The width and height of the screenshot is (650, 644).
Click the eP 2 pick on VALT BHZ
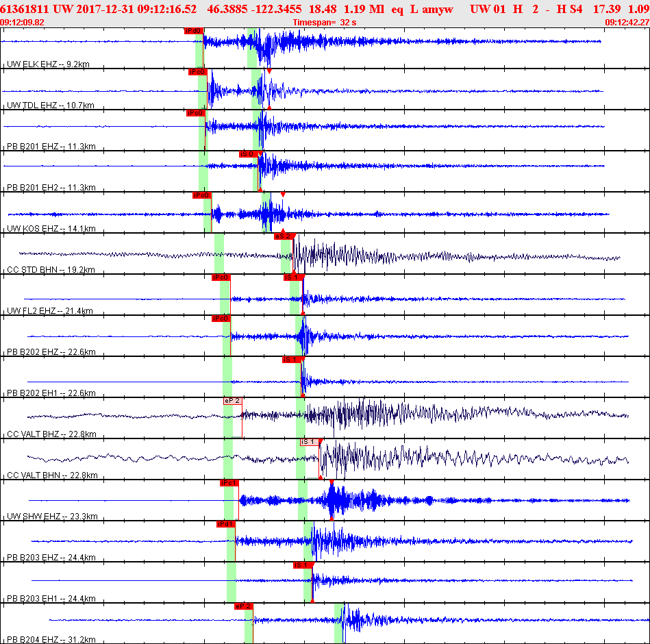coord(233,401)
